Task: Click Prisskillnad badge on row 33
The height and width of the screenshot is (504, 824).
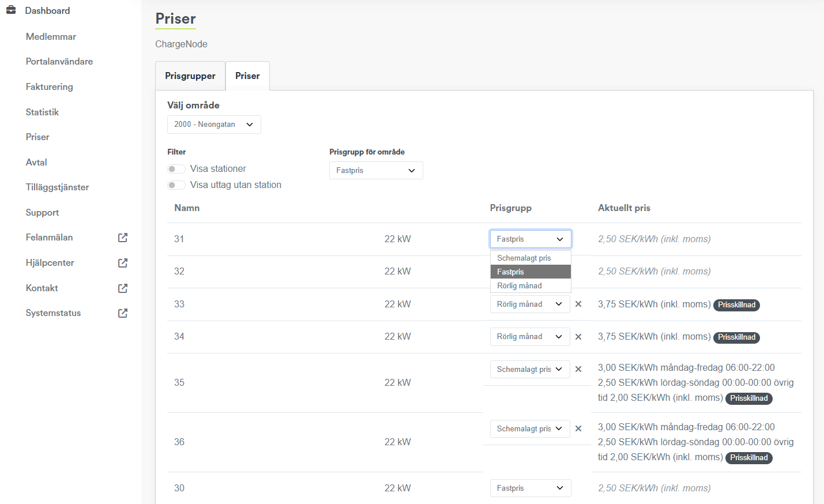Action: coord(736,305)
